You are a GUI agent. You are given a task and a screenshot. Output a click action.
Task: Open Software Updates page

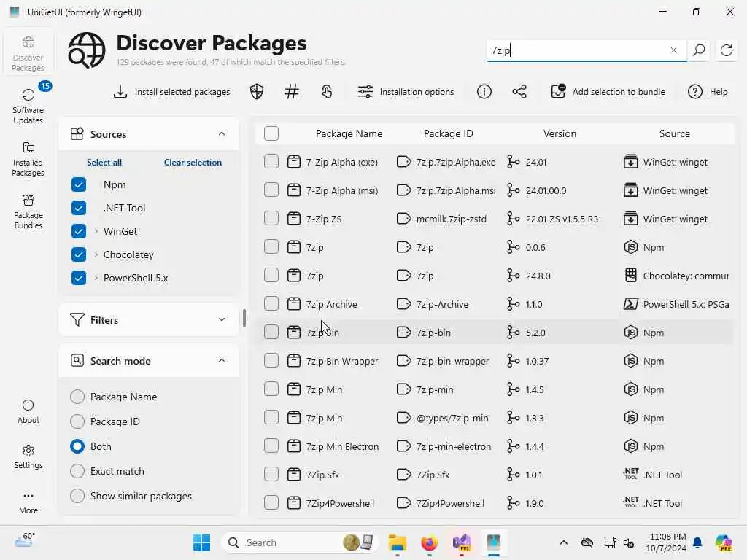(28, 106)
